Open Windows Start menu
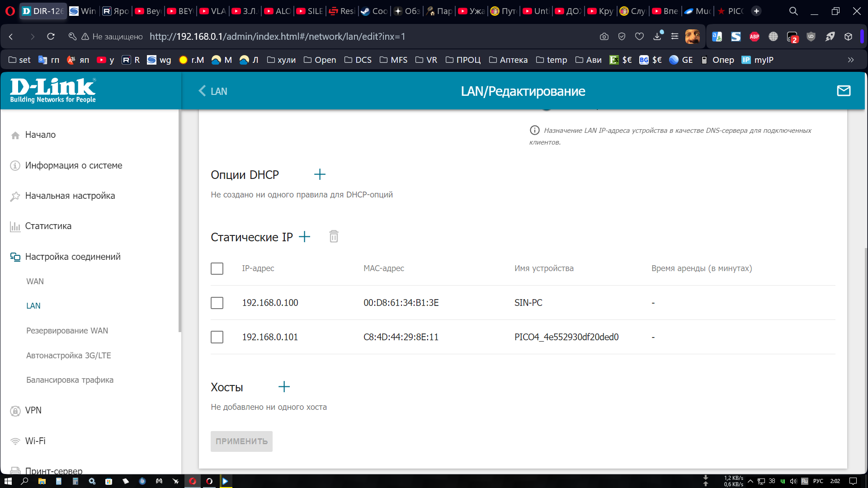This screenshot has height=488, width=868. click(8, 481)
